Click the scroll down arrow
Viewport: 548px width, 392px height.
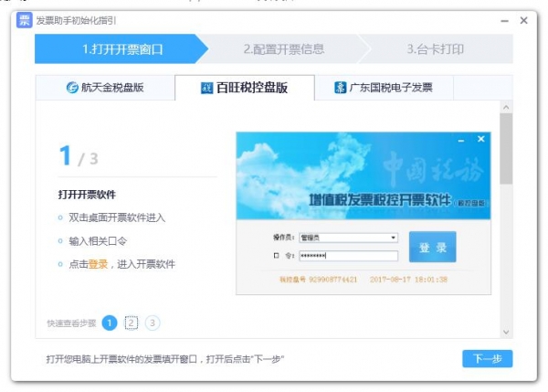[506, 332]
